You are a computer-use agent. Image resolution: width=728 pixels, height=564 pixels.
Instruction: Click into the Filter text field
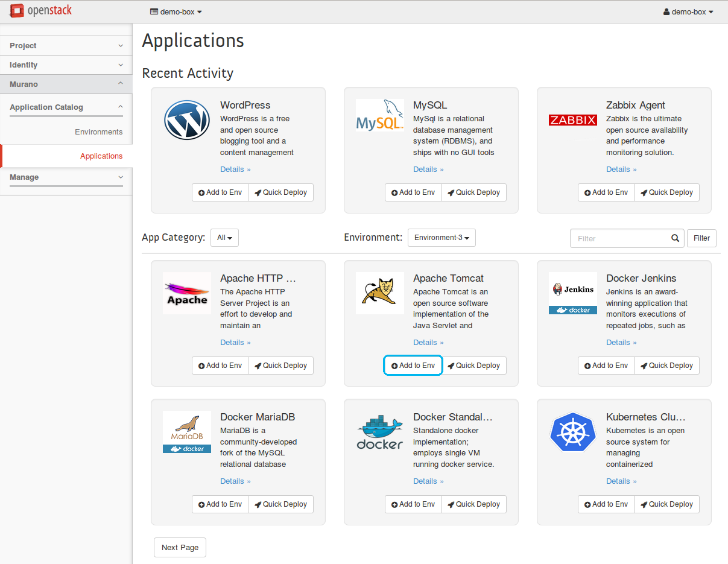click(x=621, y=238)
